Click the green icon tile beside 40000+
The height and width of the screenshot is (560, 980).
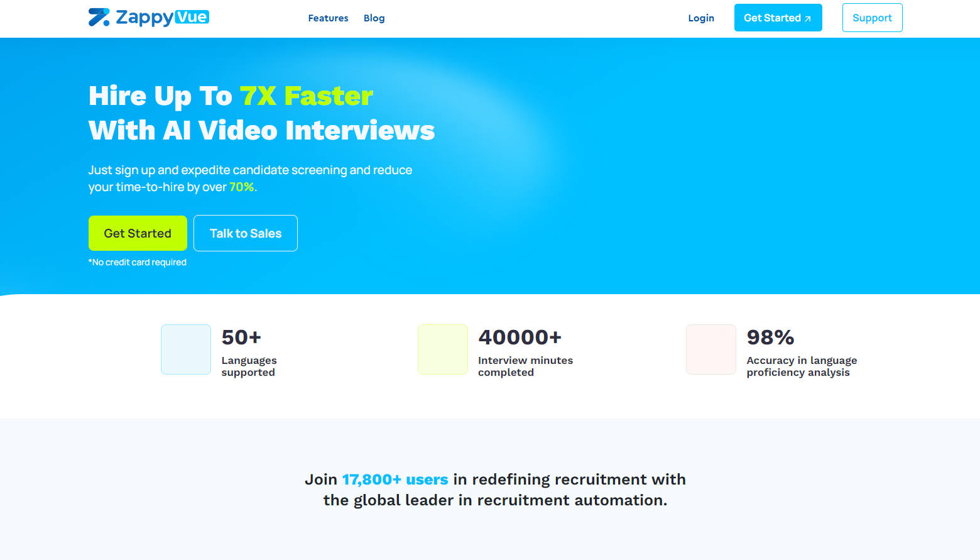(443, 349)
